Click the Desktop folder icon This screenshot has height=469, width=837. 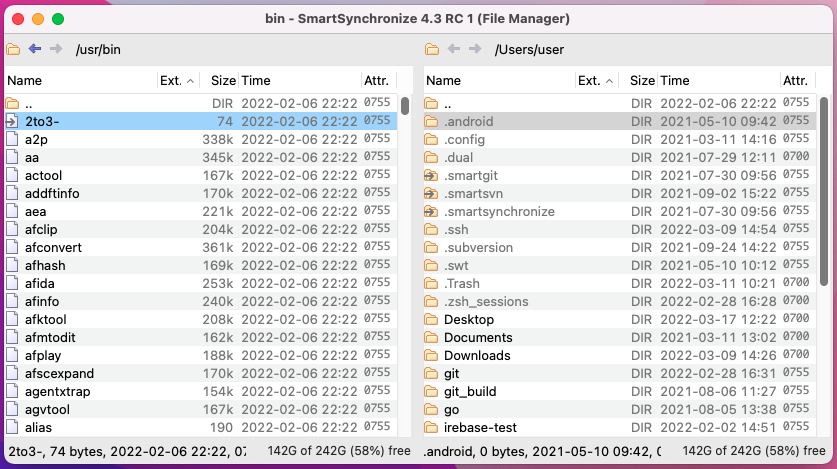click(x=431, y=320)
